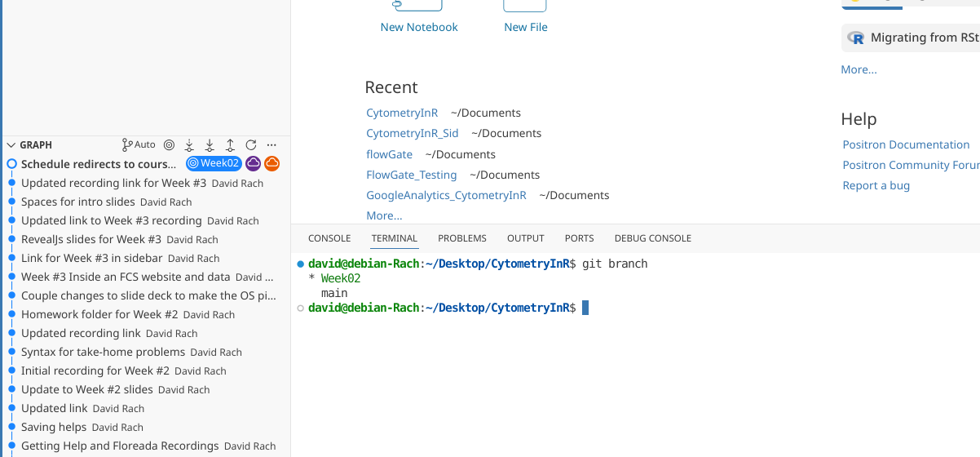Click the purple cloud remote badge
980x457 pixels.
tap(254, 164)
